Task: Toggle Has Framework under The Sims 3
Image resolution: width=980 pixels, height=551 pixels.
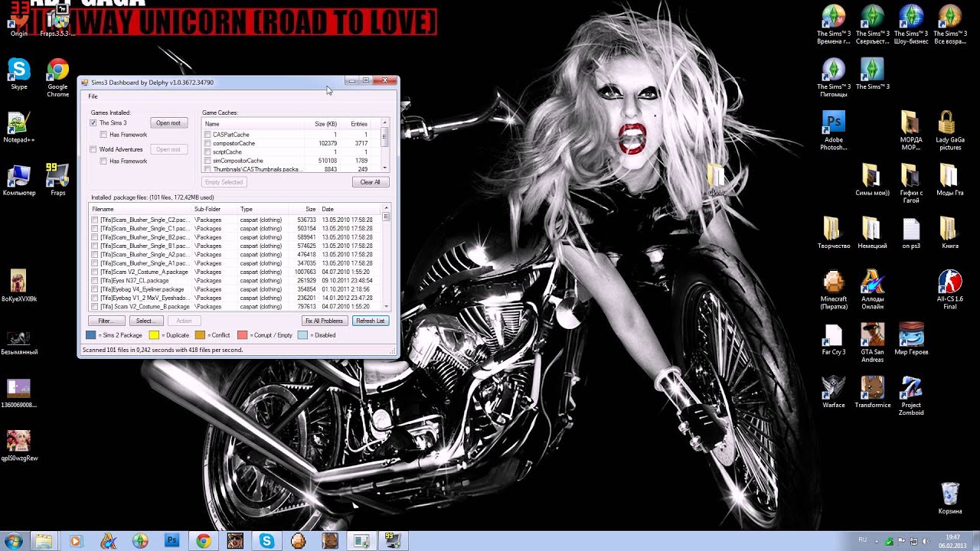Action: pyautogui.click(x=103, y=135)
